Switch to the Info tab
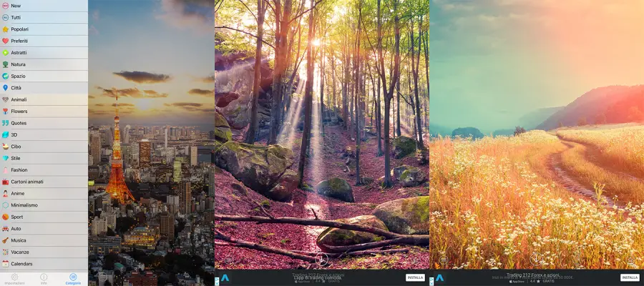Viewport: 644px width, 286px height. coord(44,278)
